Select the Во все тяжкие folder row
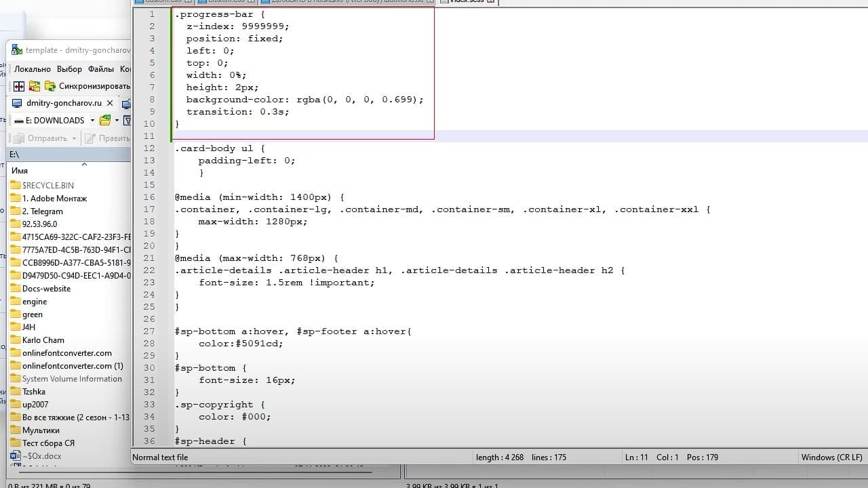The image size is (868, 488). click(x=69, y=417)
